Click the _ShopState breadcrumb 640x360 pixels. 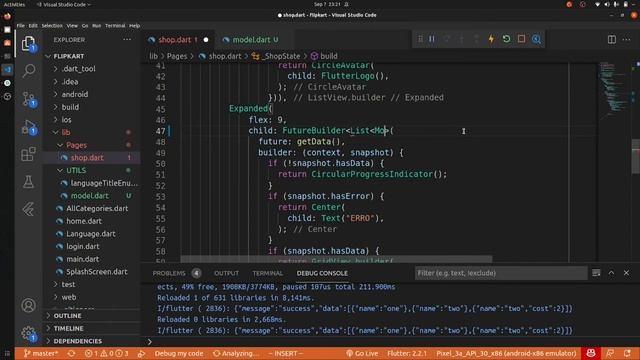point(280,56)
